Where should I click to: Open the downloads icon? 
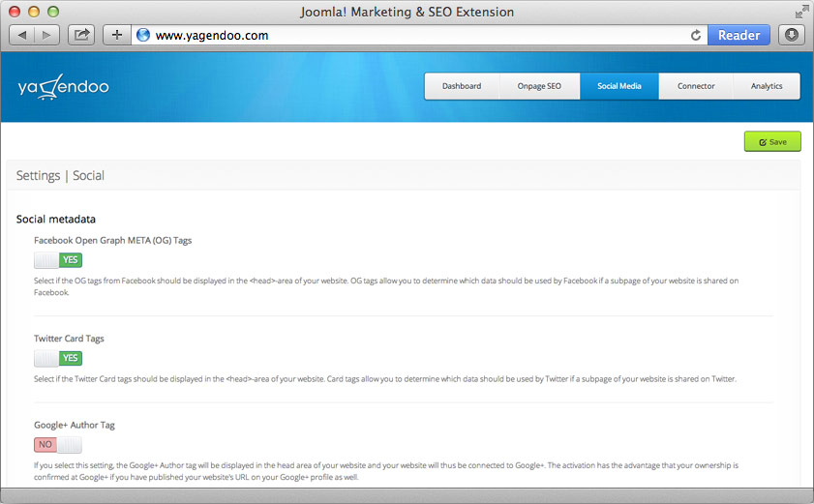[791, 35]
